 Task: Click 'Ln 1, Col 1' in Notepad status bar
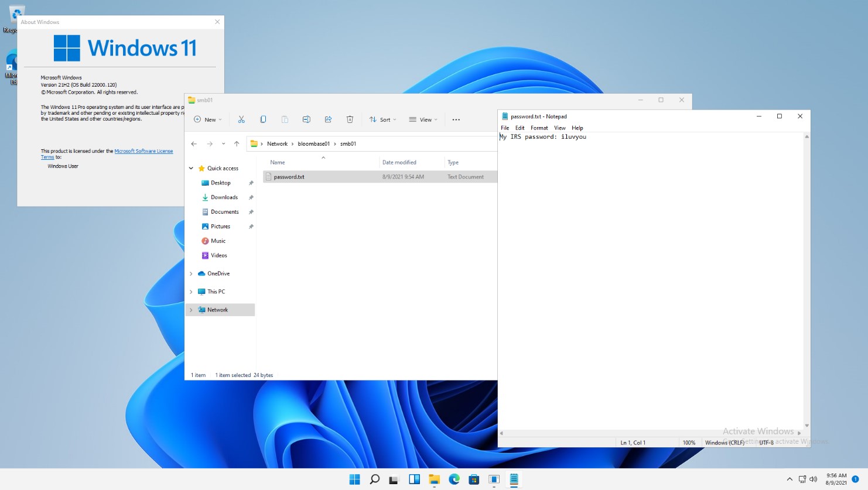tap(633, 443)
